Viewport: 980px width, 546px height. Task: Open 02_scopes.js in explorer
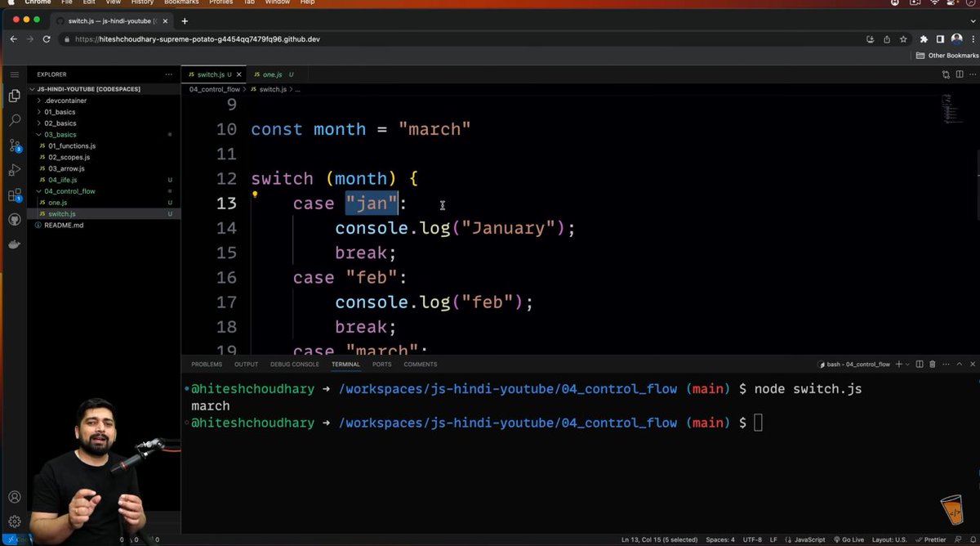click(104, 157)
